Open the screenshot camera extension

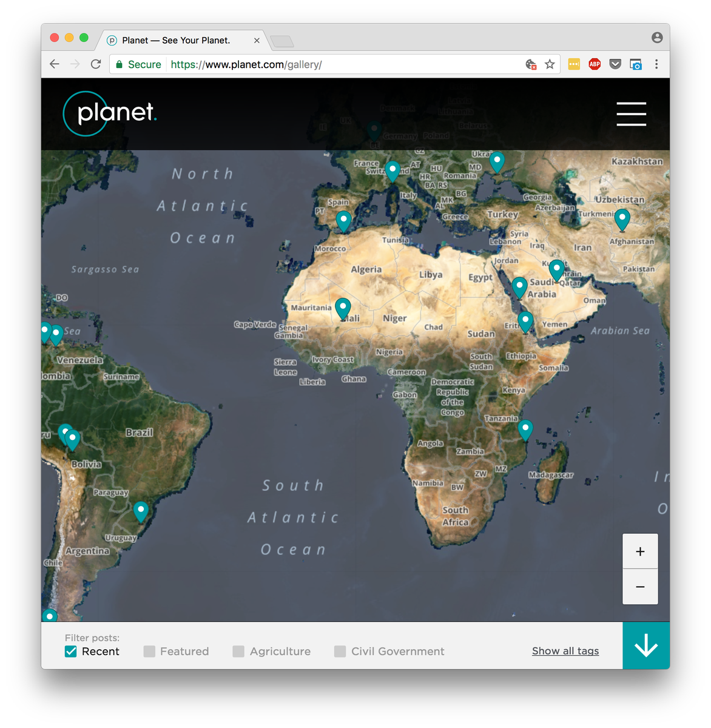pos(636,64)
